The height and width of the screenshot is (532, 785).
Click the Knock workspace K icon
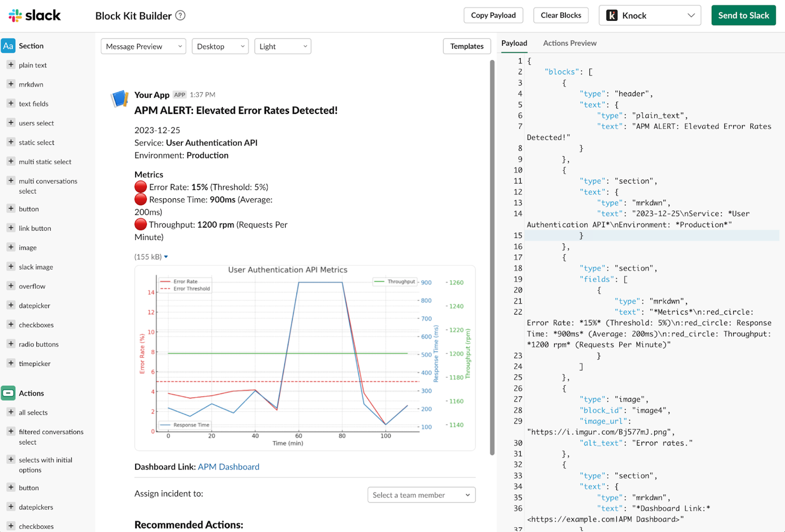click(x=612, y=15)
